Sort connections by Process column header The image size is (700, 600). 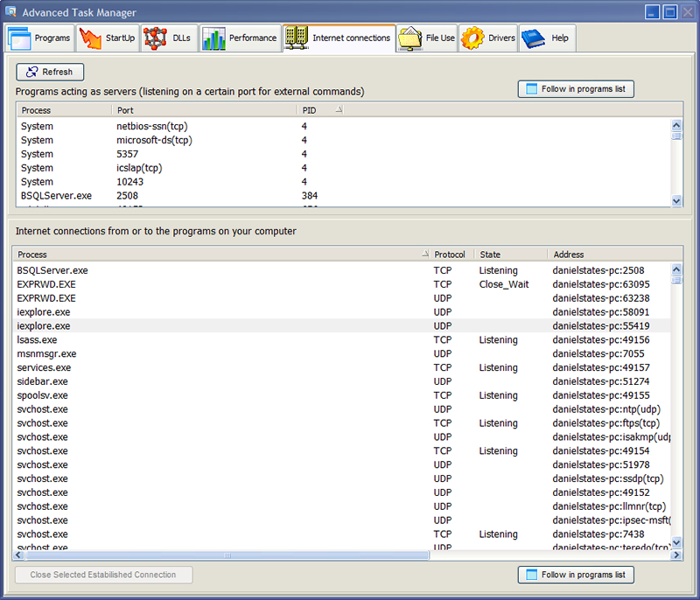219,255
